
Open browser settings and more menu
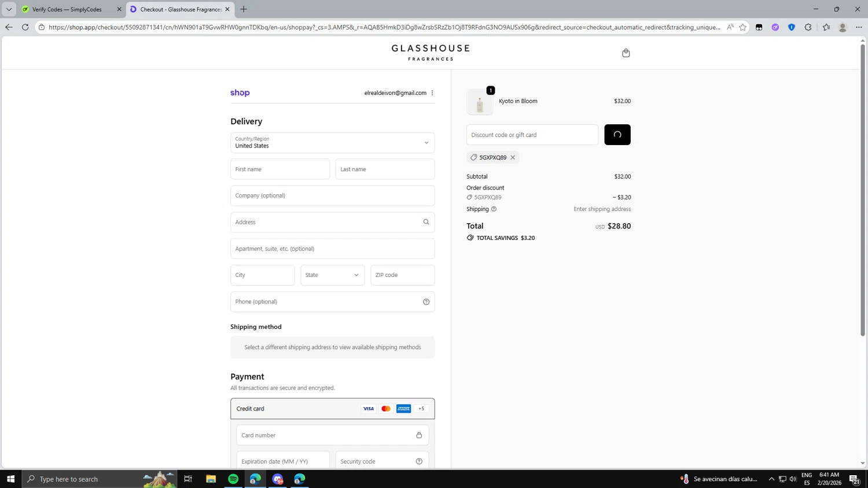pyautogui.click(x=859, y=27)
